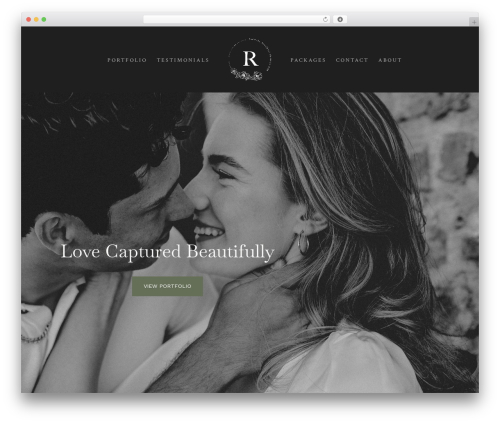Click the circular extension icon beside address bar

(x=340, y=19)
